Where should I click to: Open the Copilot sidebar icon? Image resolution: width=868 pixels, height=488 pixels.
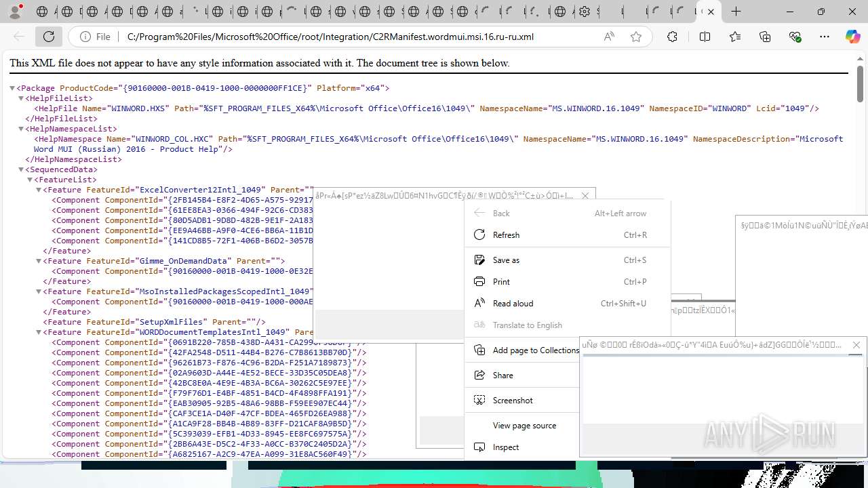(x=853, y=37)
